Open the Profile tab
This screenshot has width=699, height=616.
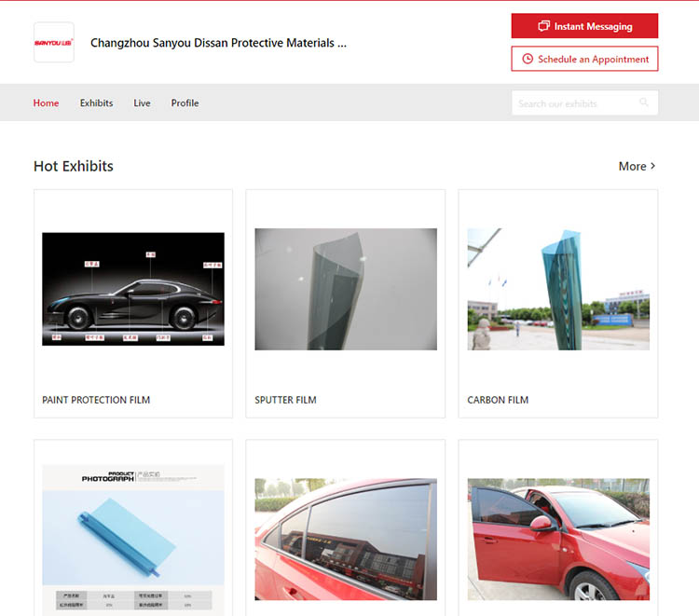[x=185, y=103]
